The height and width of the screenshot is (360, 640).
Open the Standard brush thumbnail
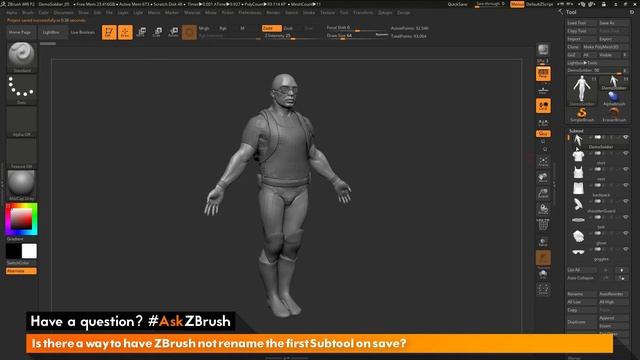[22, 58]
